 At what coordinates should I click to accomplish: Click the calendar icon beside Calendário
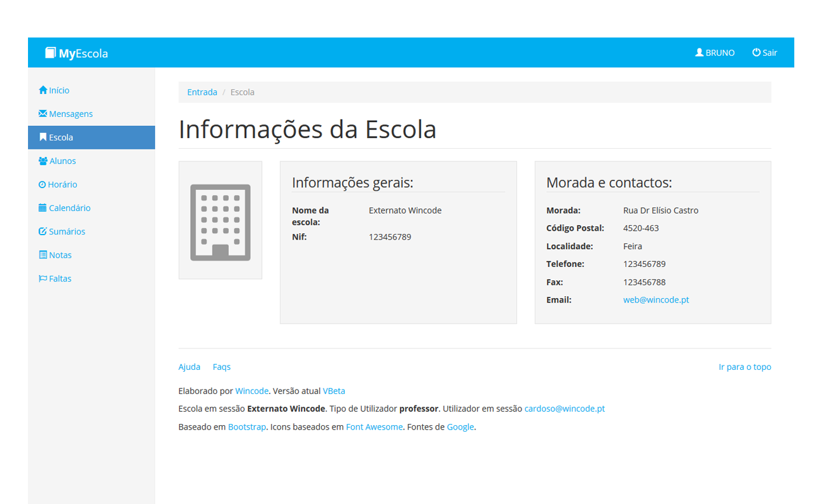(x=43, y=208)
